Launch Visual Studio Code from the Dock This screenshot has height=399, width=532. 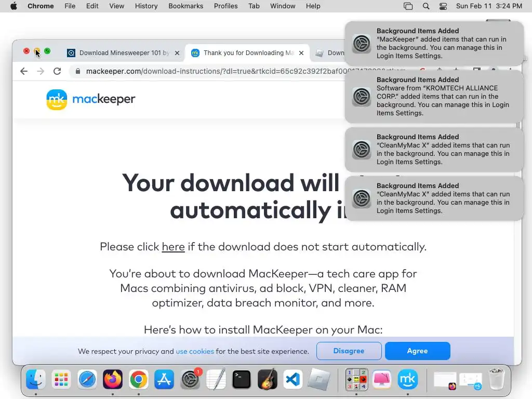tap(293, 379)
